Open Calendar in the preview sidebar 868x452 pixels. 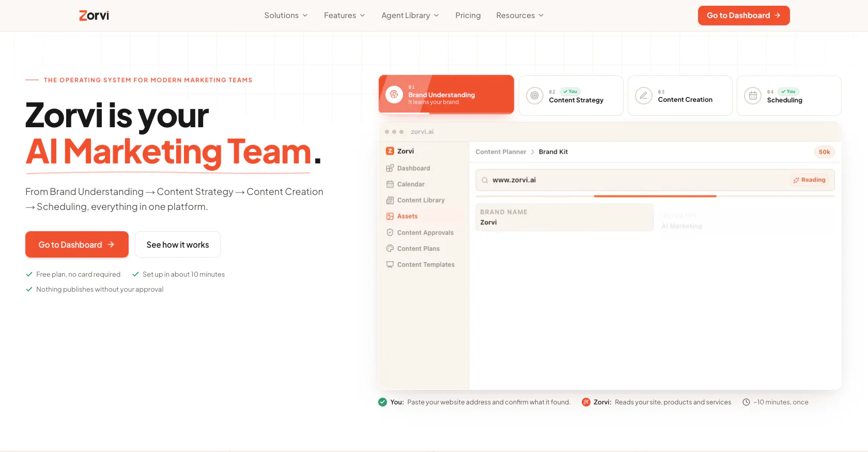[411, 184]
